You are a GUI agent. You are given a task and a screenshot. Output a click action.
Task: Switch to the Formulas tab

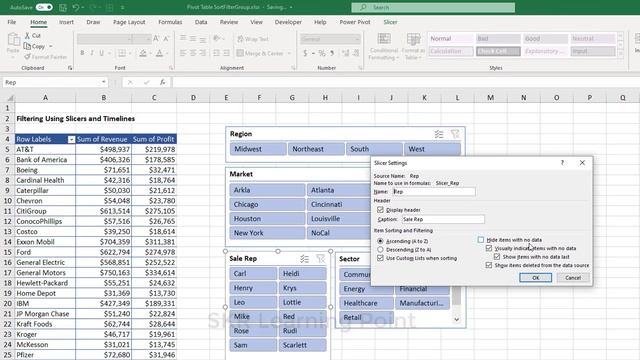[170, 22]
